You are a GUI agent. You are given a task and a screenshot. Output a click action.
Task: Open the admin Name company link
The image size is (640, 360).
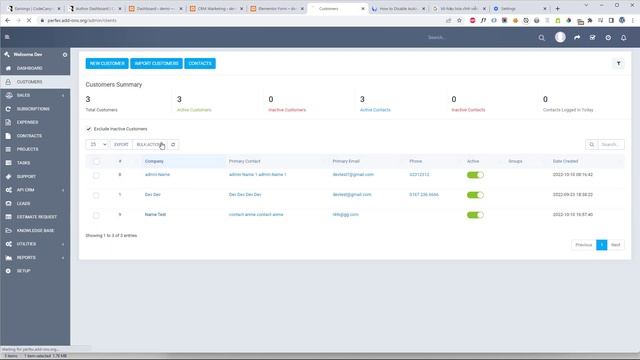pyautogui.click(x=157, y=175)
